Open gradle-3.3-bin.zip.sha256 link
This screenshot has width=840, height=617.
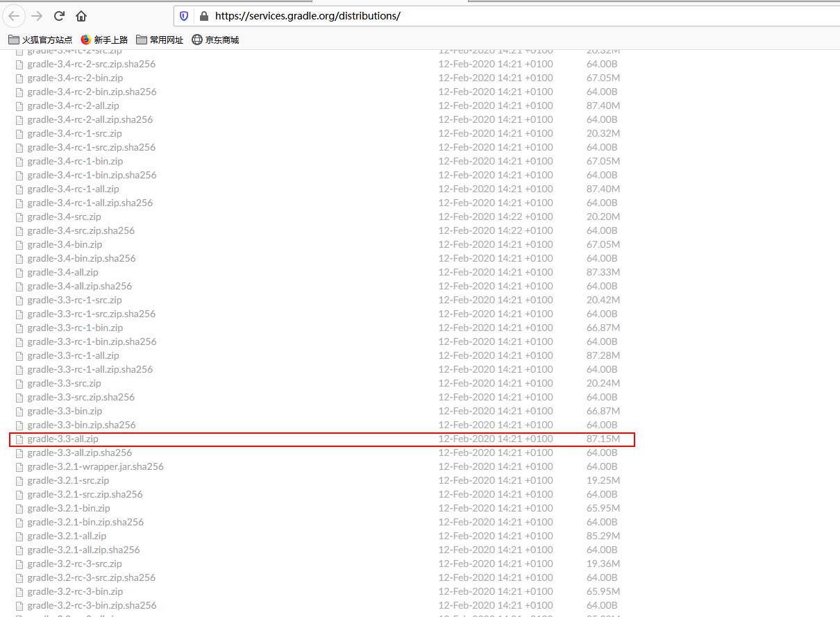pos(82,425)
